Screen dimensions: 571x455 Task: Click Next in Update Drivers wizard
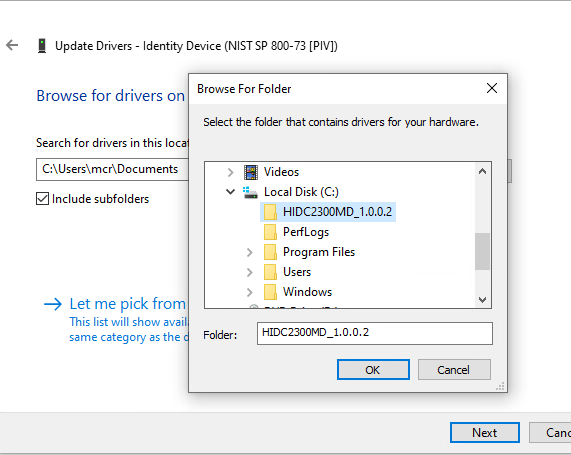pos(485,433)
